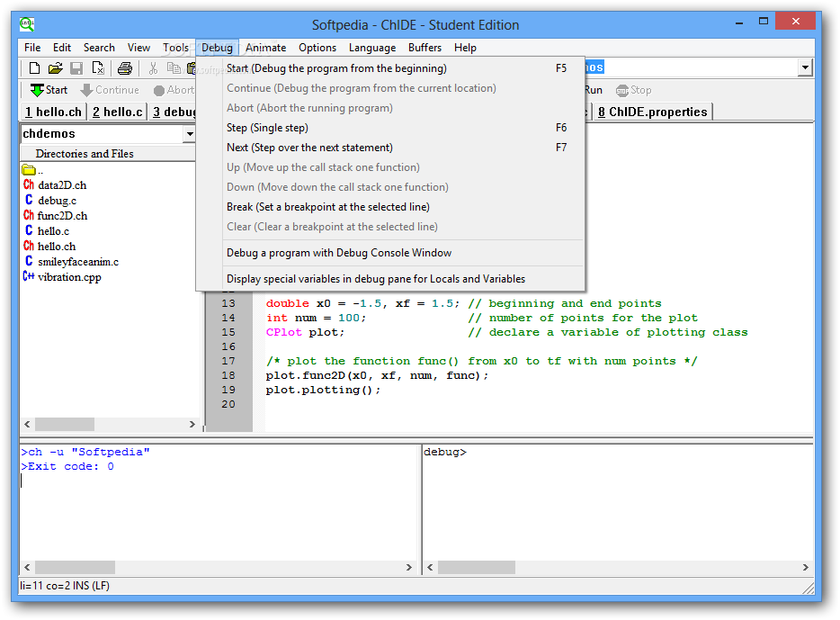The width and height of the screenshot is (840, 620).
Task: Toggle display of special variables in debug pane
Action: tap(375, 279)
